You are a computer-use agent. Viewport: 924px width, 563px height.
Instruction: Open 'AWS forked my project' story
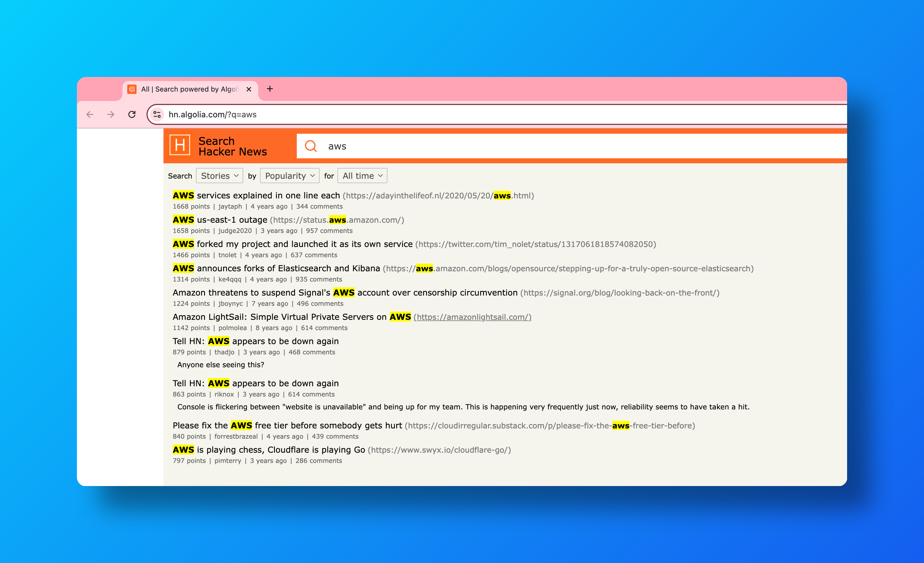[x=292, y=244]
